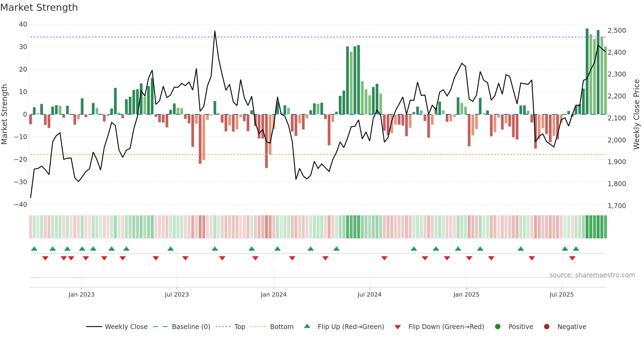644x362 pixels.
Task: Click the vertical Weekly Close Price axis label
Action: pos(636,114)
